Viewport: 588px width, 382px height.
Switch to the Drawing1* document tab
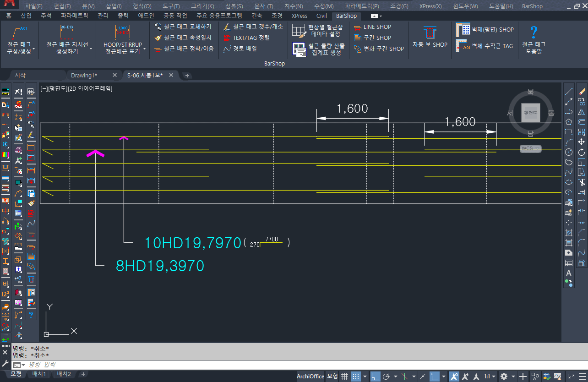pyautogui.click(x=84, y=75)
